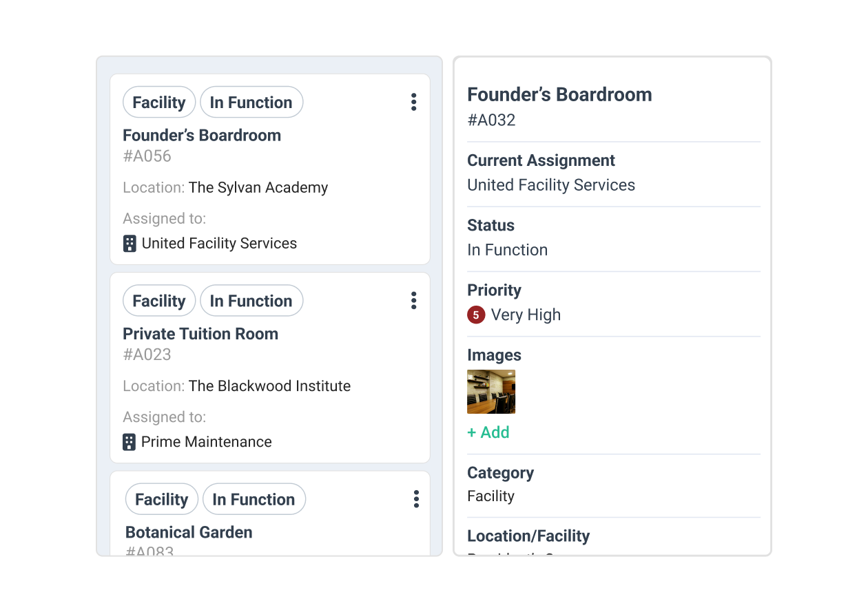Click The Sylvan Academy location
The height and width of the screenshot is (612, 868).
click(x=258, y=188)
